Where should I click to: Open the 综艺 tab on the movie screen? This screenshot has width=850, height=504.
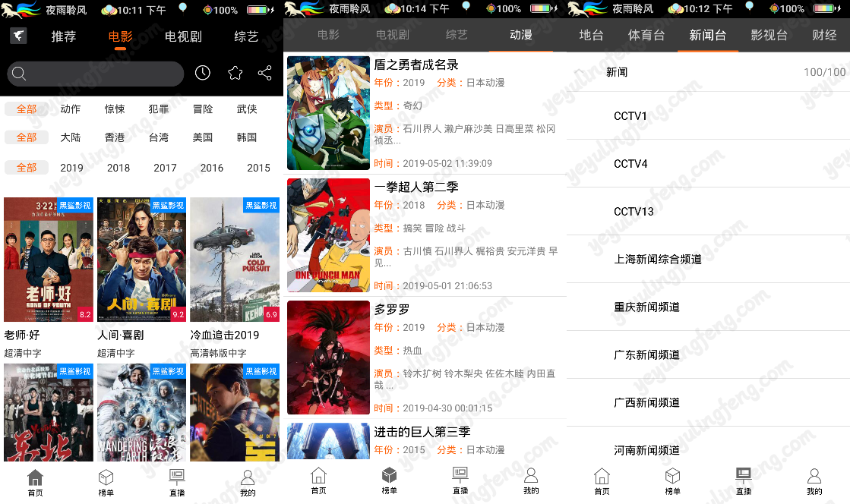tap(246, 36)
